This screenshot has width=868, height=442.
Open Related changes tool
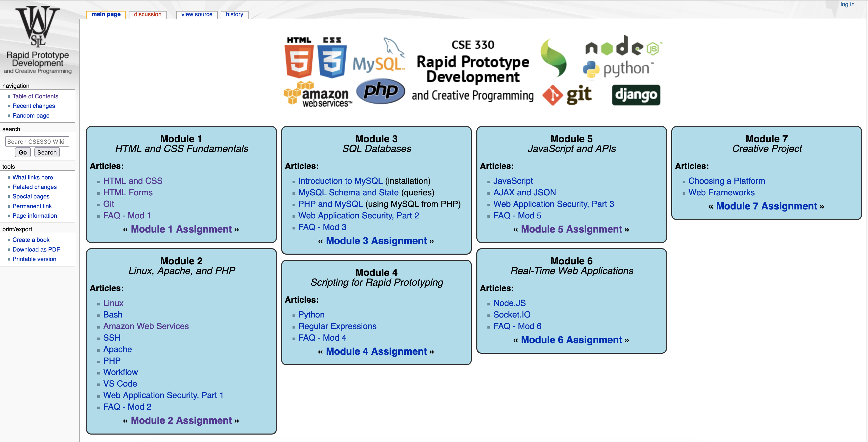[x=34, y=187]
